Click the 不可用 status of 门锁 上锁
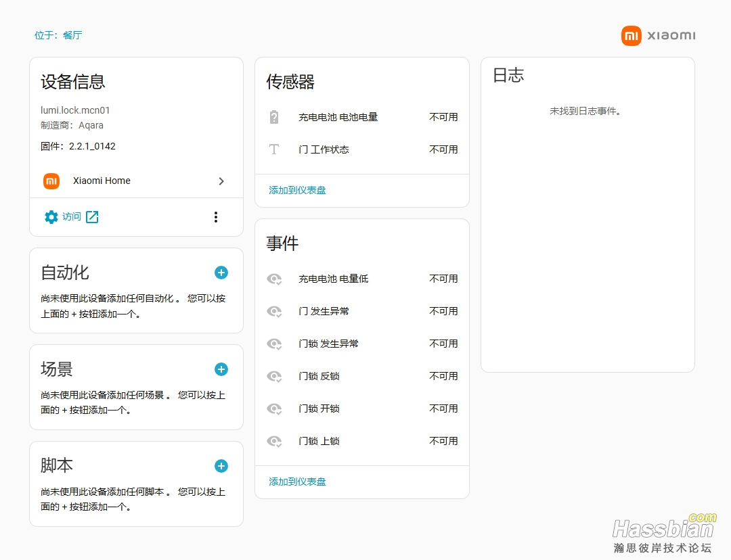 pyautogui.click(x=443, y=441)
